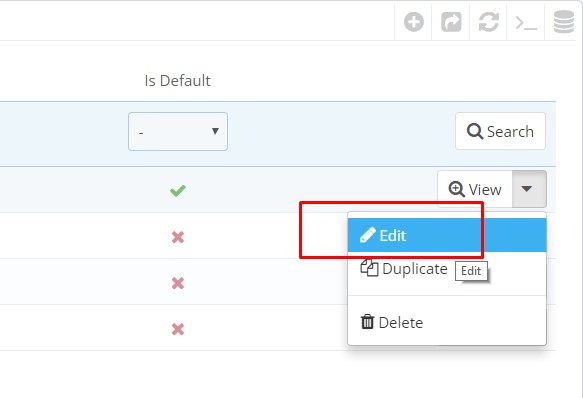The height and width of the screenshot is (398, 583).
Task: Sort by the Is Default column header
Action: click(x=178, y=81)
